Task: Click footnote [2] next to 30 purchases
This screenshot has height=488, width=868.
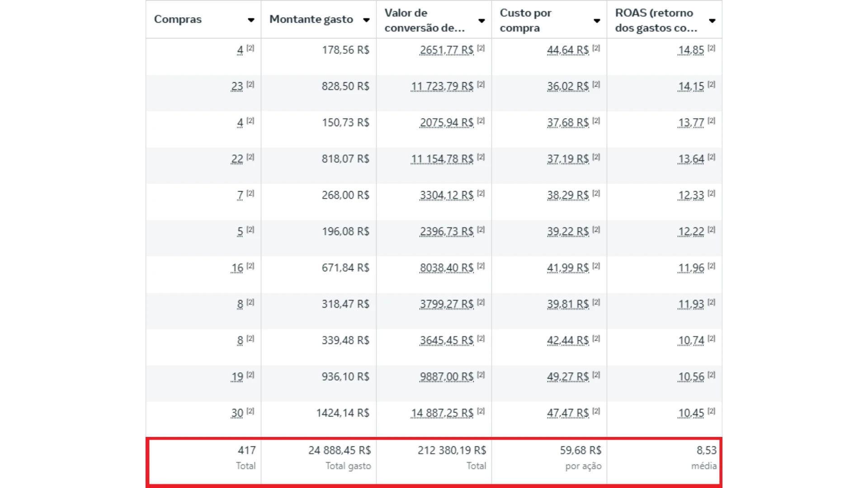Action: 250,411
